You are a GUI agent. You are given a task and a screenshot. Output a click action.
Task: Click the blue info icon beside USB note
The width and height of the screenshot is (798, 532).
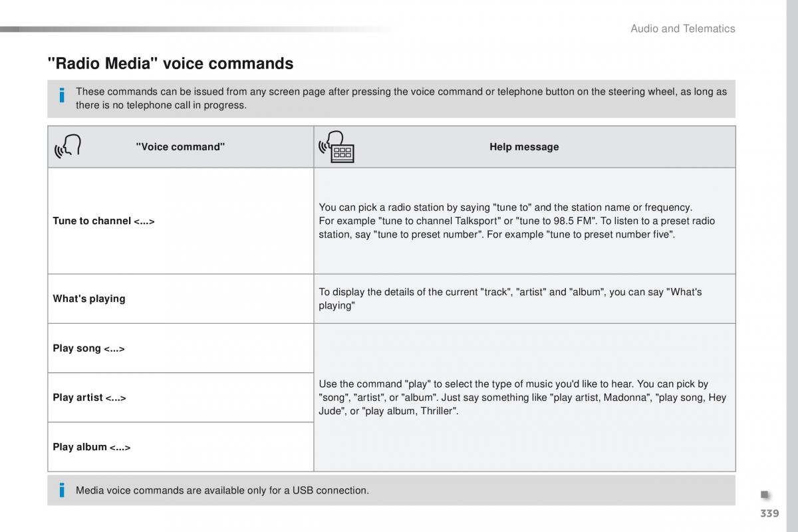tap(62, 491)
